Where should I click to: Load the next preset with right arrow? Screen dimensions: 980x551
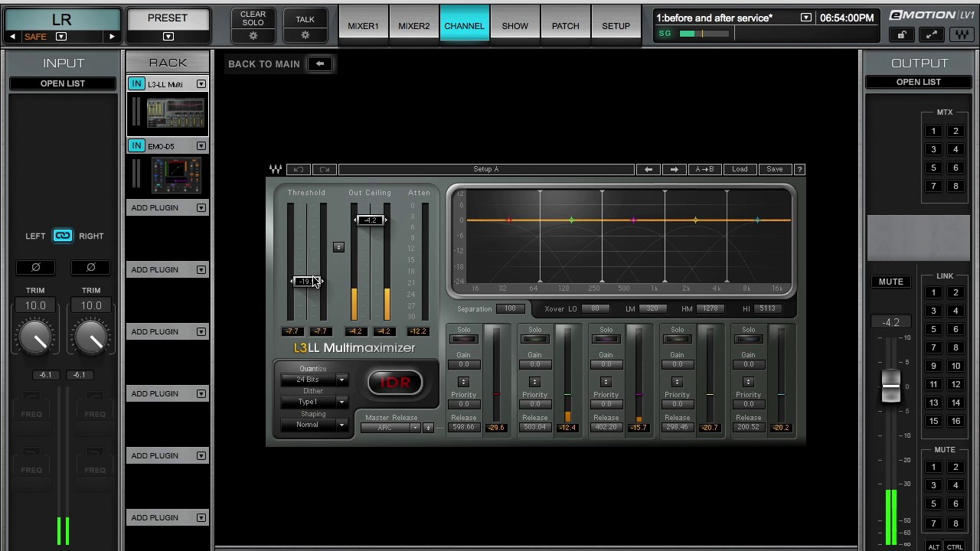pos(675,169)
